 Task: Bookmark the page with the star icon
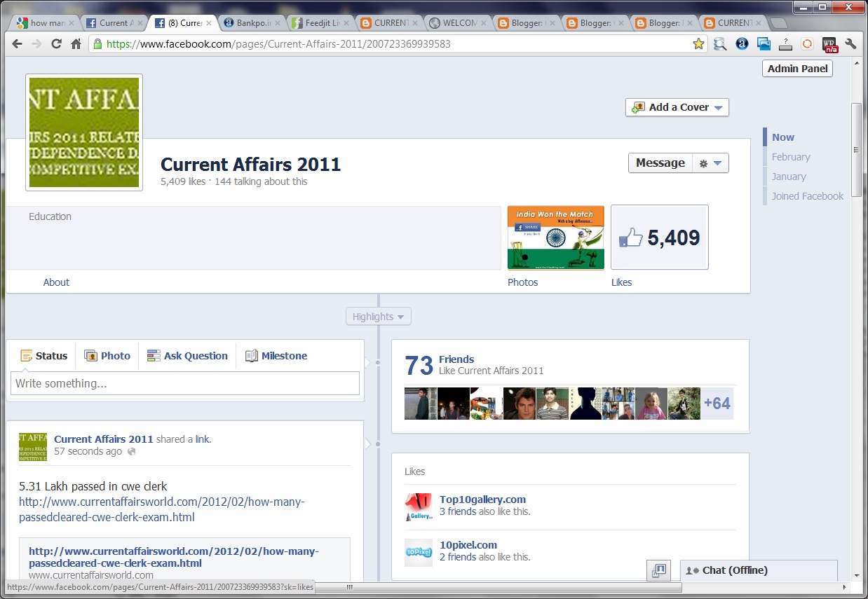pyautogui.click(x=698, y=43)
